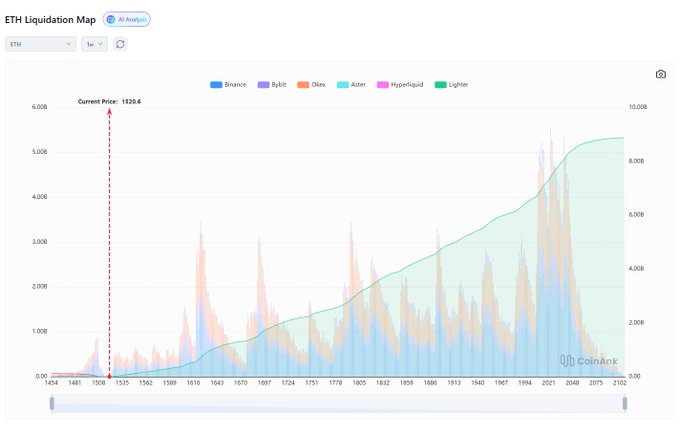Viewport: 680px width, 435px height.
Task: Toggle Hyperliquid series in legend
Action: [400, 85]
